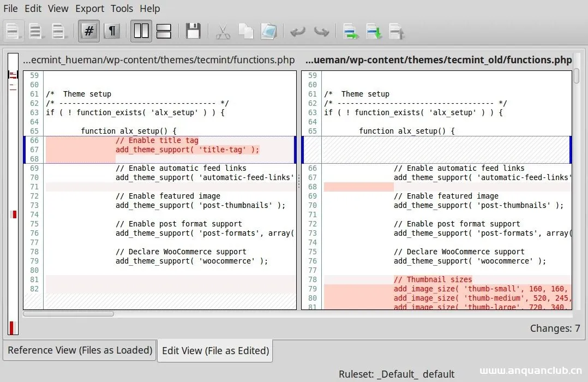
Task: Click the apply change right-arrow icon
Action: 351,32
